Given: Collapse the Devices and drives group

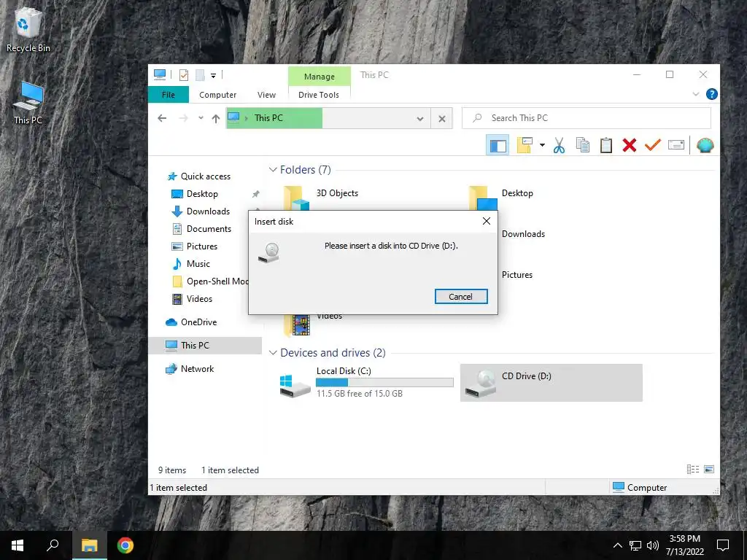Looking at the screenshot, I should (273, 353).
